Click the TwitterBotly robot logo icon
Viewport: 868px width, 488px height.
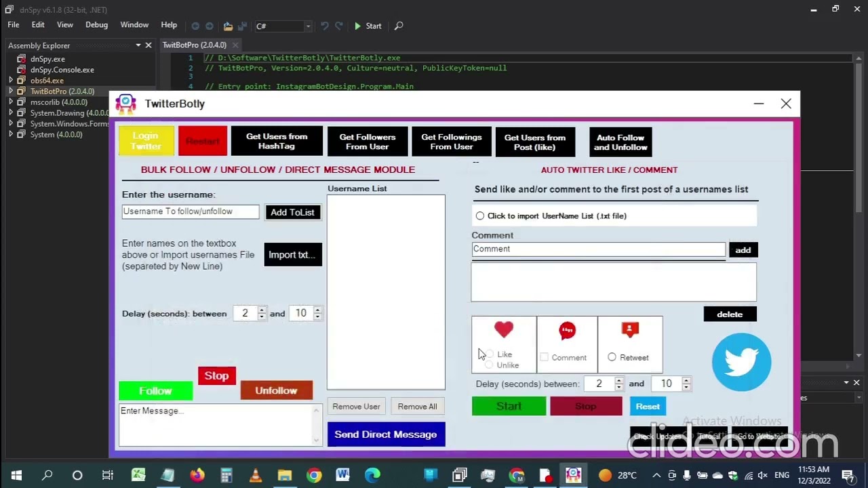tap(125, 104)
